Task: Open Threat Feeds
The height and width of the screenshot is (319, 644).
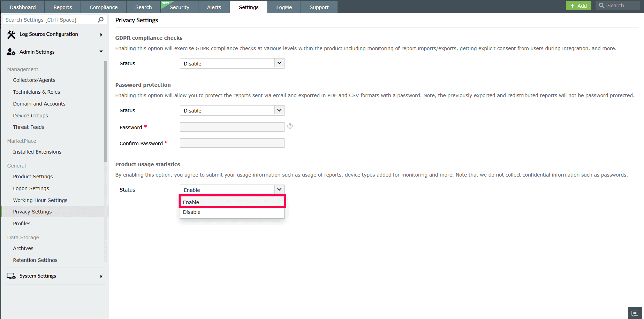Action: coord(29,127)
